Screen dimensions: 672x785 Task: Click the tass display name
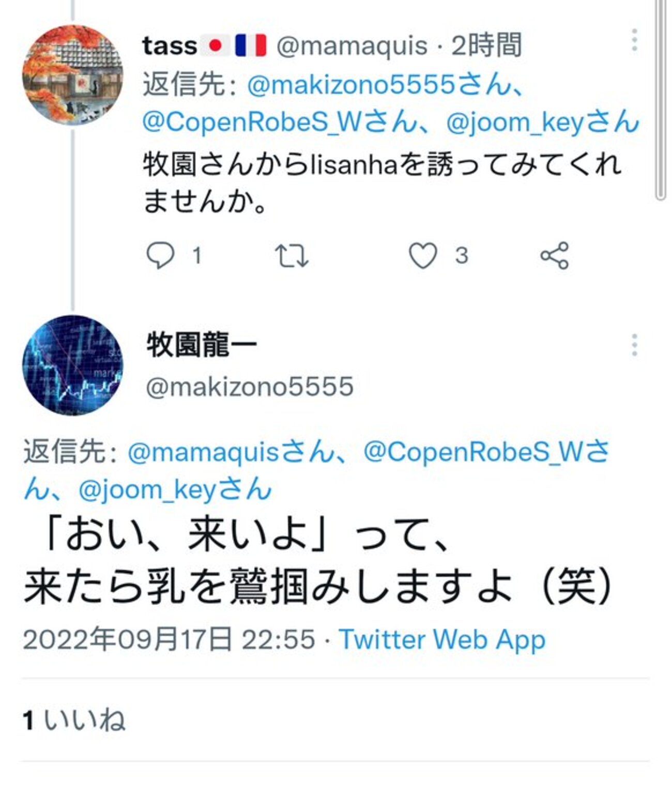(170, 45)
